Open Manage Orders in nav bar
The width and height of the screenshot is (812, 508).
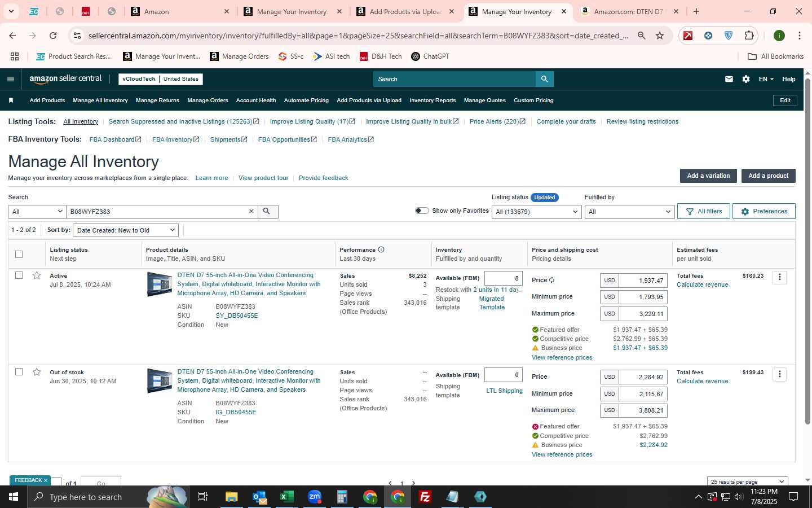208,100
